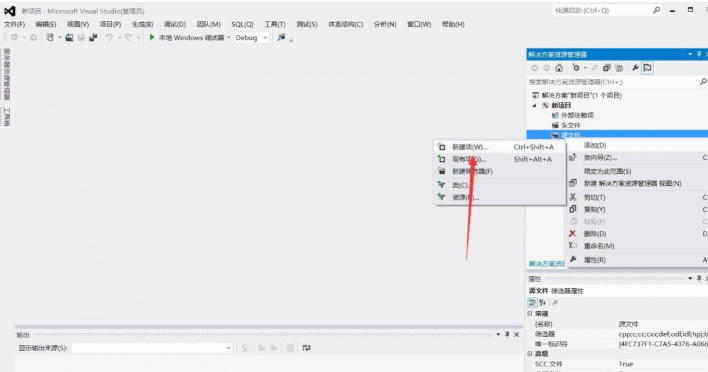This screenshot has width=708, height=372.
Task: Open the 显示输出来源(S) combo box
Action: [152, 348]
